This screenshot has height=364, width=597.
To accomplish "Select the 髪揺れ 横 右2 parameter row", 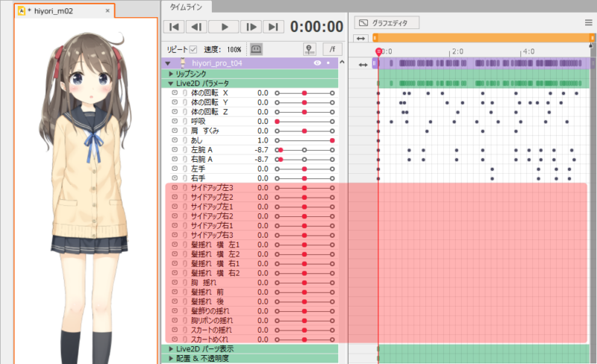I will pyautogui.click(x=252, y=273).
